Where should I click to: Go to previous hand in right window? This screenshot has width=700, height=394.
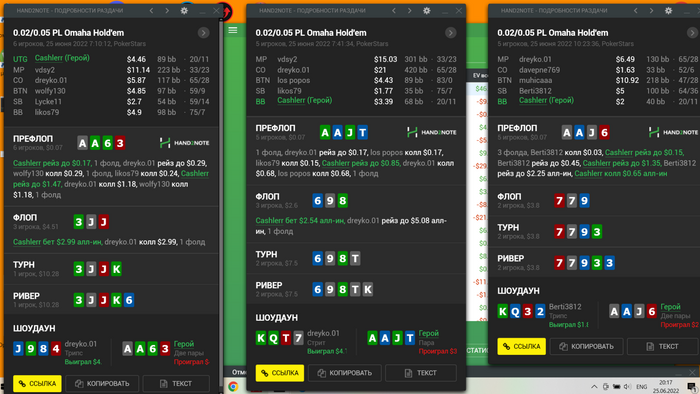[x=636, y=10]
